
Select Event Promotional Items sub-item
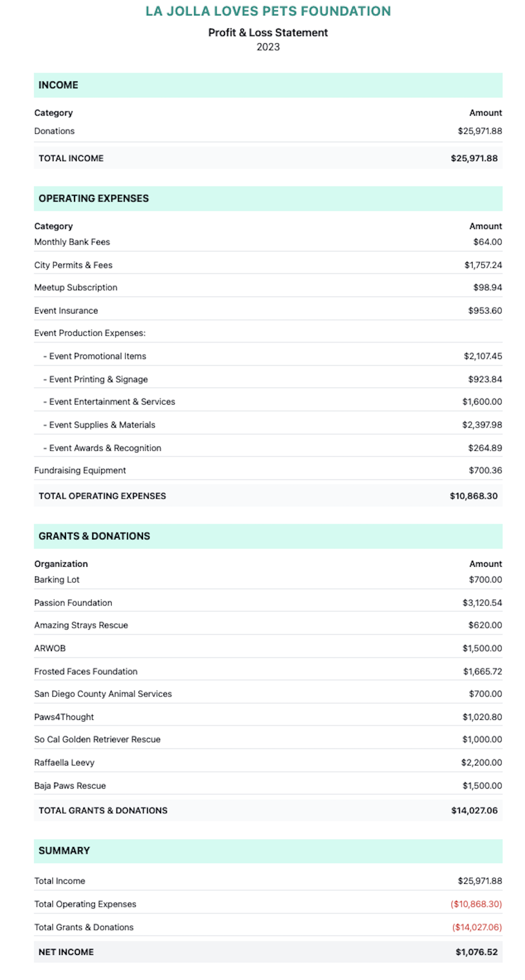tap(97, 356)
